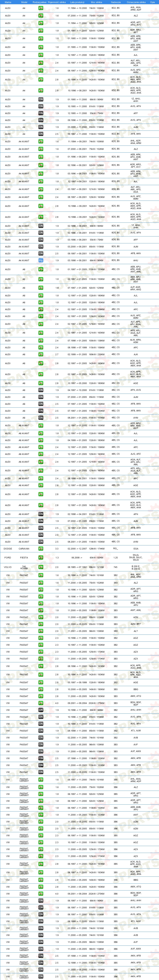Click the petrol icon in the VW Passat 3B3 4.0 BDN row

[41, 703]
